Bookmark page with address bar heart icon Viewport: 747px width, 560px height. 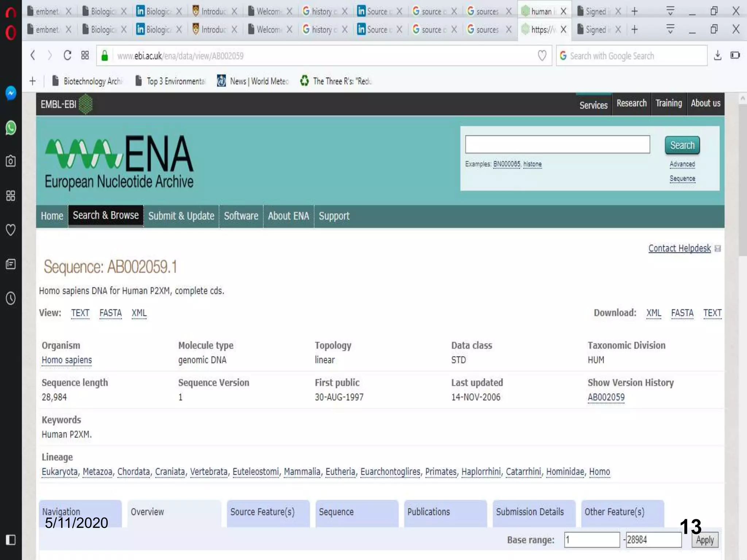pyautogui.click(x=542, y=55)
